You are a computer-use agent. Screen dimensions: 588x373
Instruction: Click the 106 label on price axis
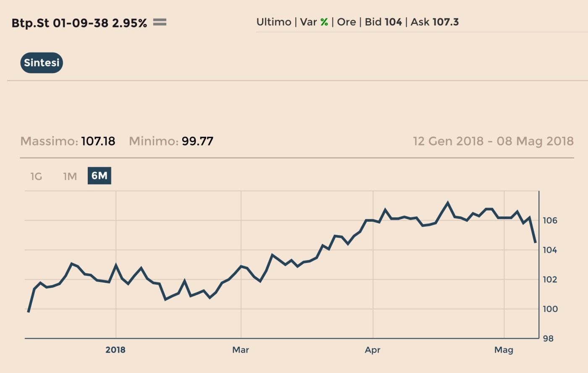tap(549, 221)
